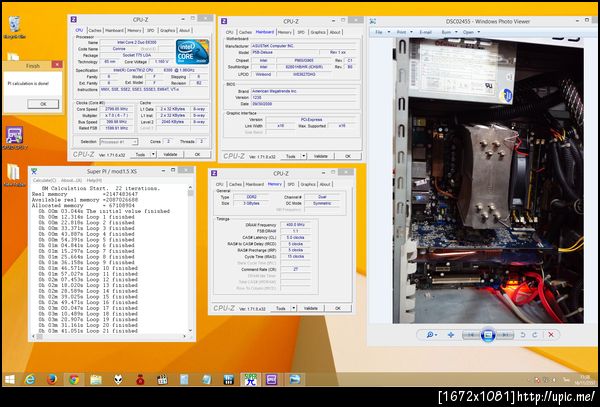This screenshot has width=600, height=407.
Task: Click OK in the Mainboard CPU-Z window
Action: pos(347,156)
